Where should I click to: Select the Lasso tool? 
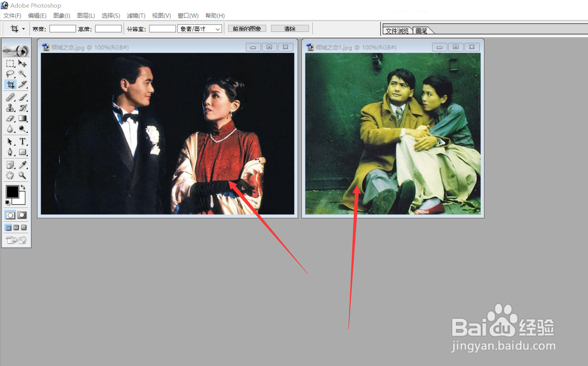point(10,74)
